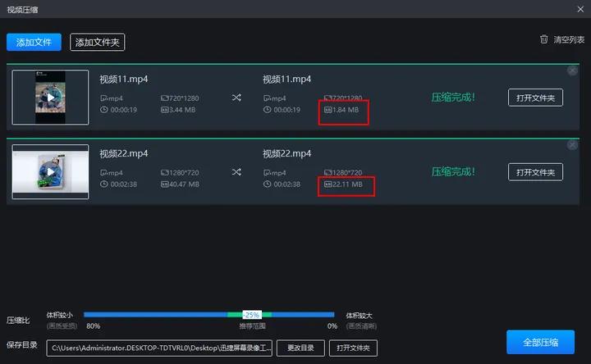The height and width of the screenshot is (364, 591).
Task: Click the 00:00:19 source duration clock icon
Action: point(104,110)
